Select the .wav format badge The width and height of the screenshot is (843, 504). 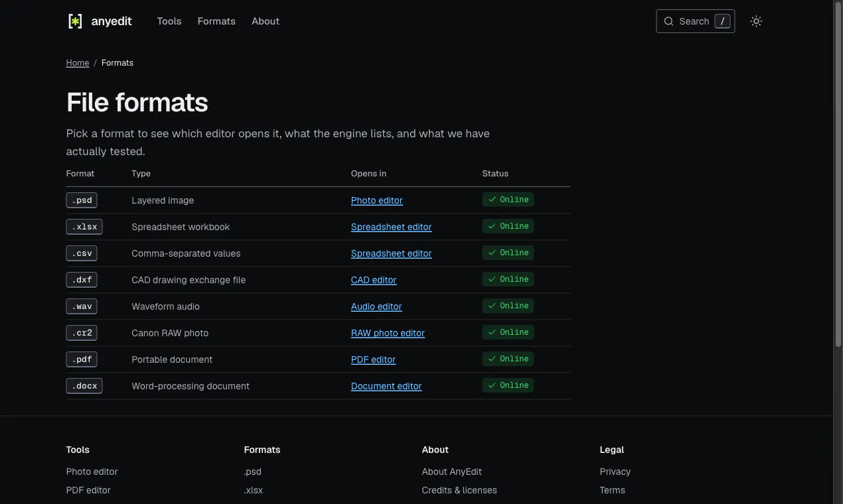(82, 306)
